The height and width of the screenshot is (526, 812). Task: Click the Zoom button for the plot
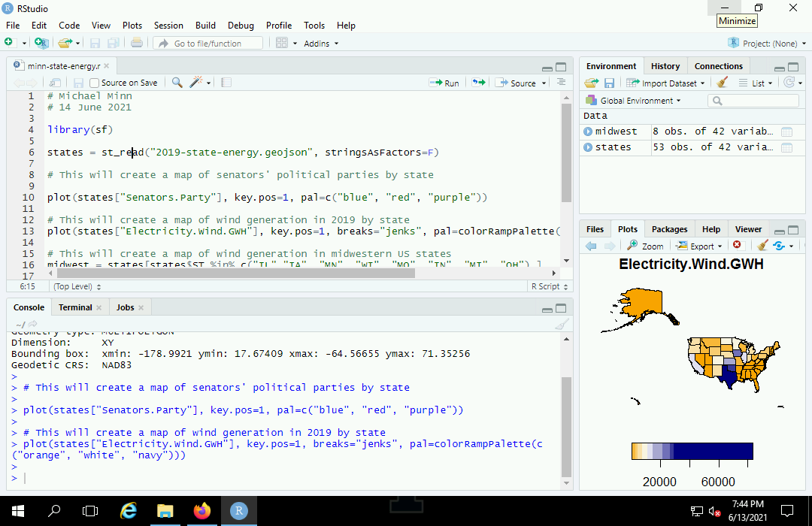click(645, 246)
